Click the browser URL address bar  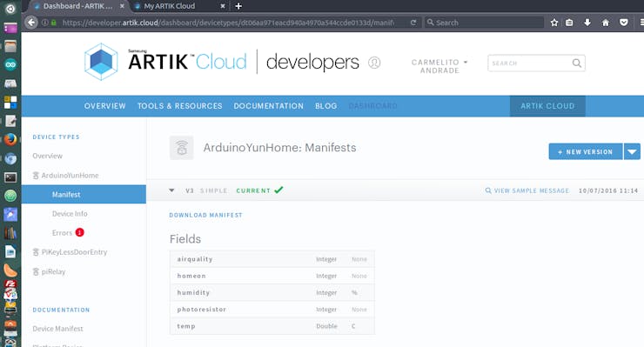click(x=228, y=23)
